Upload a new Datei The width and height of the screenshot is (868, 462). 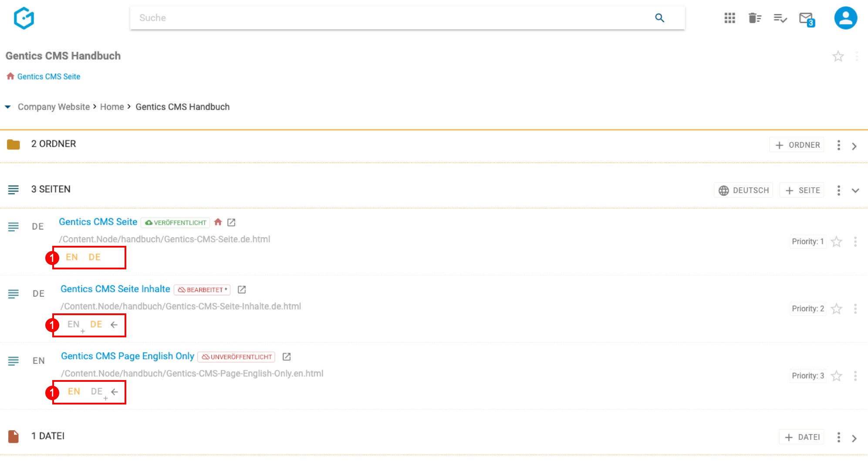pyautogui.click(x=802, y=437)
